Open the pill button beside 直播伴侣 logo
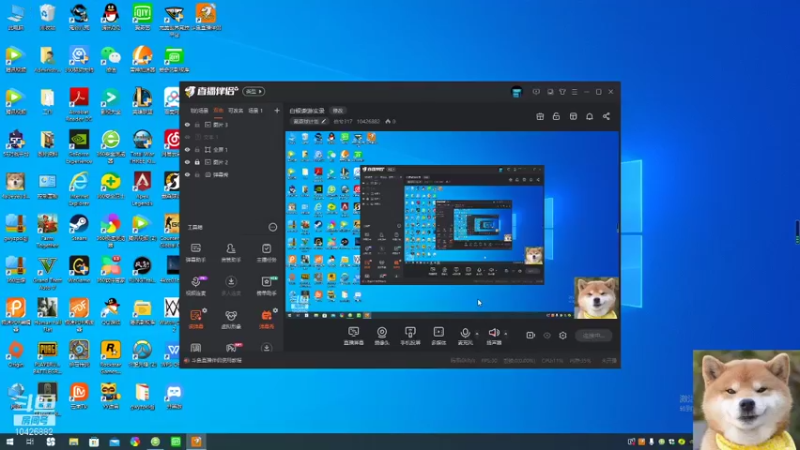This screenshot has height=450, width=800. pyautogui.click(x=254, y=91)
